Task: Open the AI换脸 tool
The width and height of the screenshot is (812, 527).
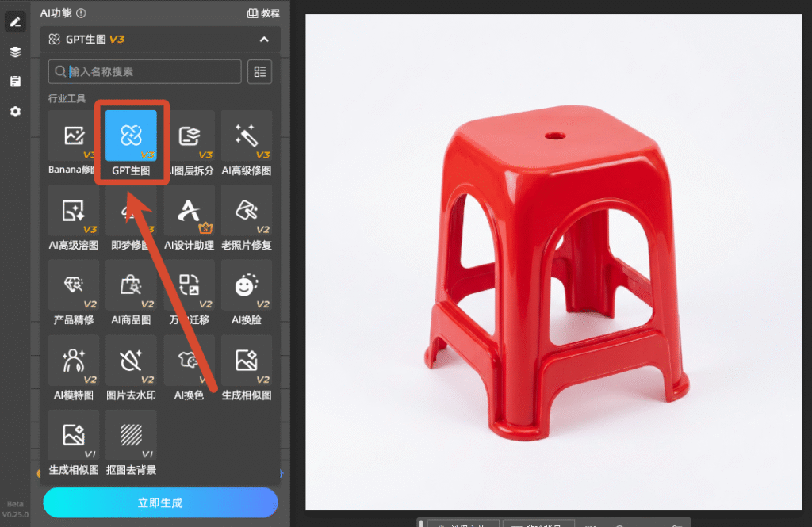Action: [247, 293]
